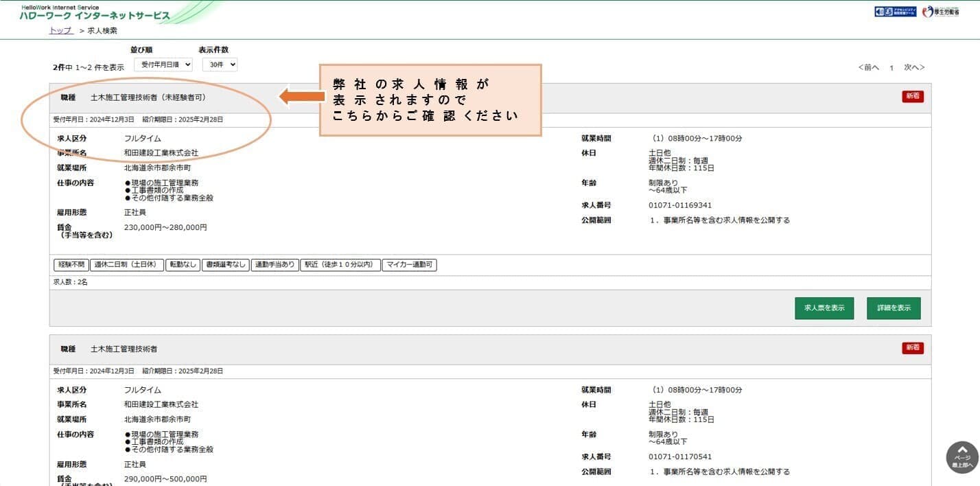Go to the previous page with <前へ

coord(868,67)
